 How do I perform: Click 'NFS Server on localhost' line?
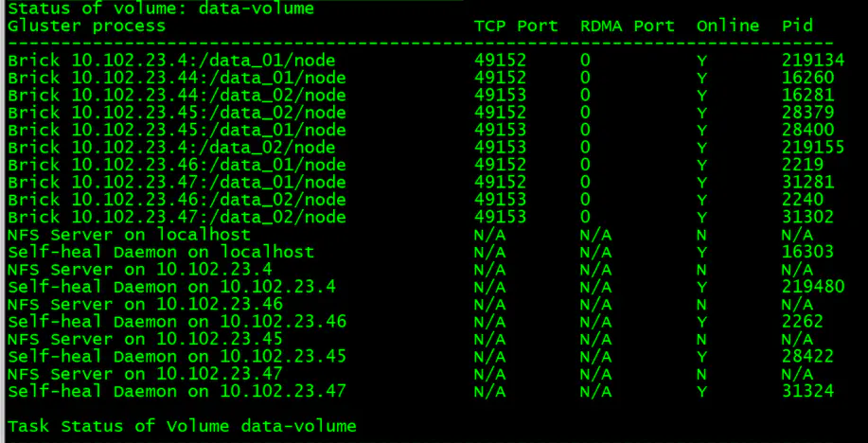[x=129, y=235]
